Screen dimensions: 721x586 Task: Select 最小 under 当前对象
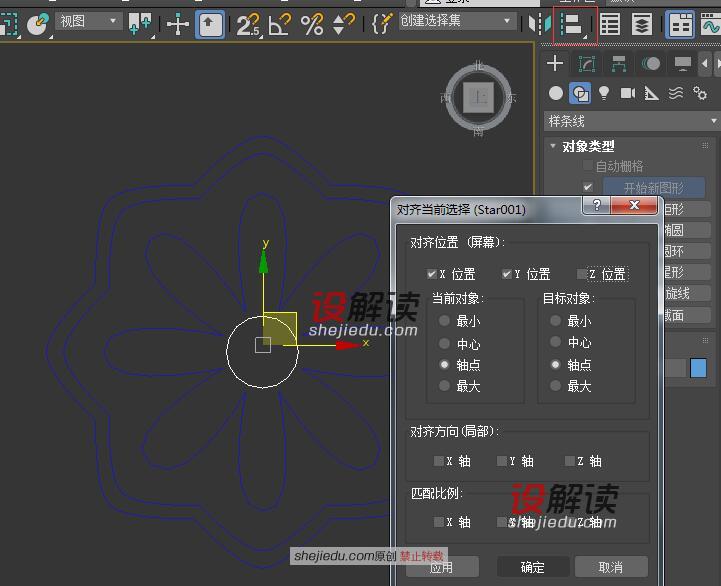(444, 321)
